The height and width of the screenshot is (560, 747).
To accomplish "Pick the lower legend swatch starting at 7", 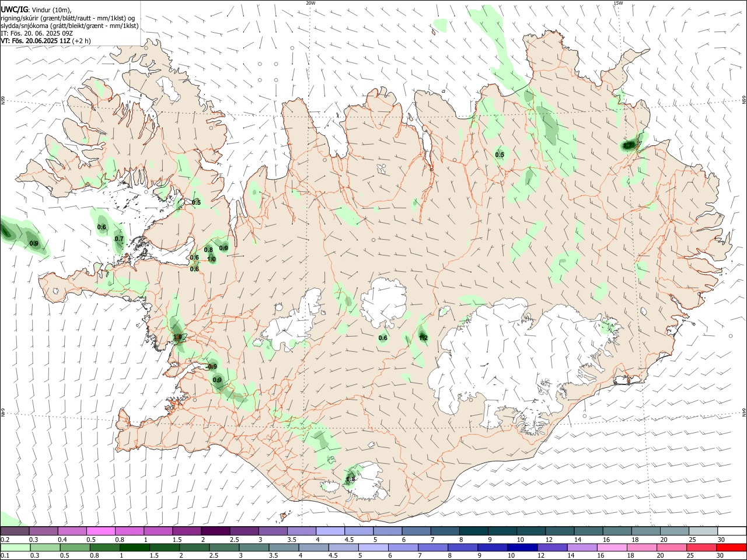I will 433,548.
